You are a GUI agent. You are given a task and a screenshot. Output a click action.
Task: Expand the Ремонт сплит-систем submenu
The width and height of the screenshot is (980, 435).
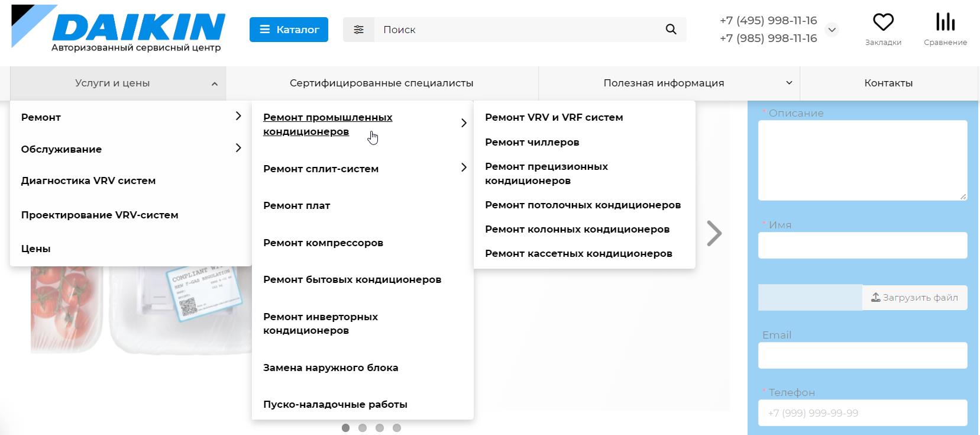464,168
